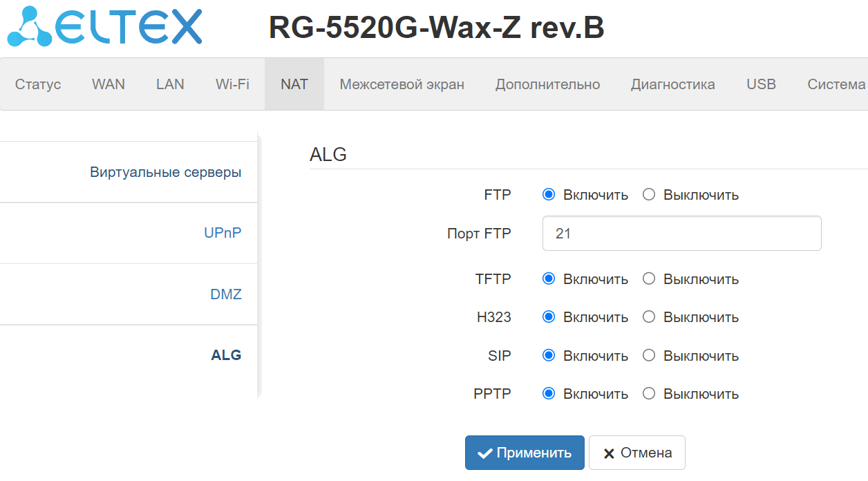The image size is (868, 481).
Task: Open the Межсетевой экран tab
Action: click(402, 84)
